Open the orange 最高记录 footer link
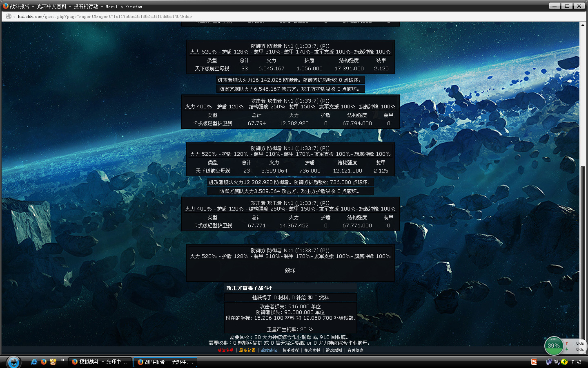This screenshot has width=588, height=368. (247, 350)
